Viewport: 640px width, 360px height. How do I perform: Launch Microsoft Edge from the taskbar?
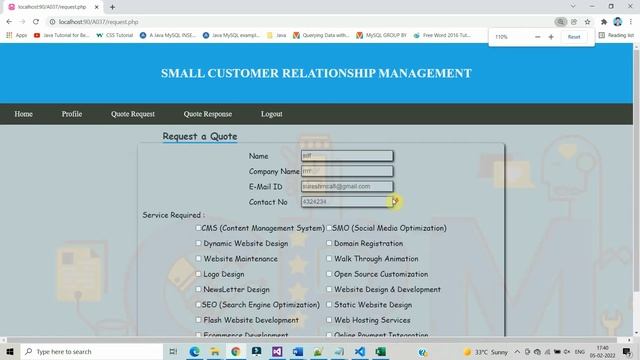[194, 351]
